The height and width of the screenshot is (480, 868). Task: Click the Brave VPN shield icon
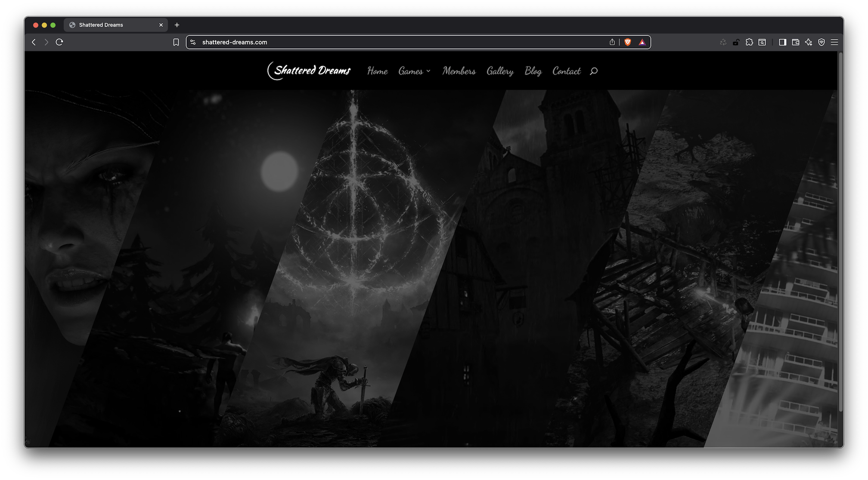821,42
